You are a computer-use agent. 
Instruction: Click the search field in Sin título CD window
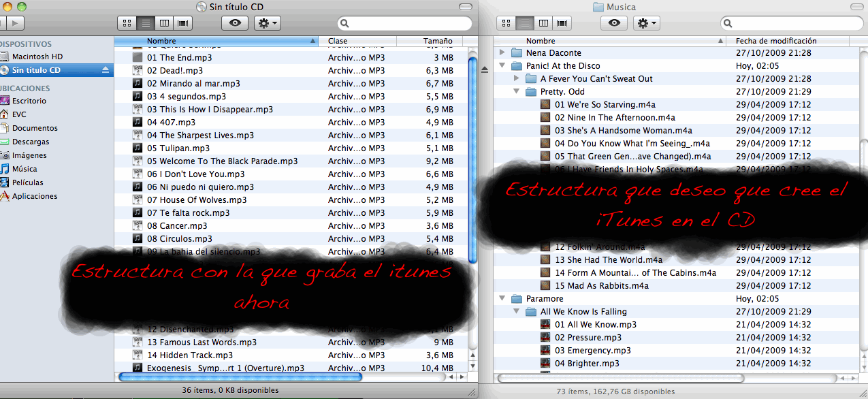404,23
